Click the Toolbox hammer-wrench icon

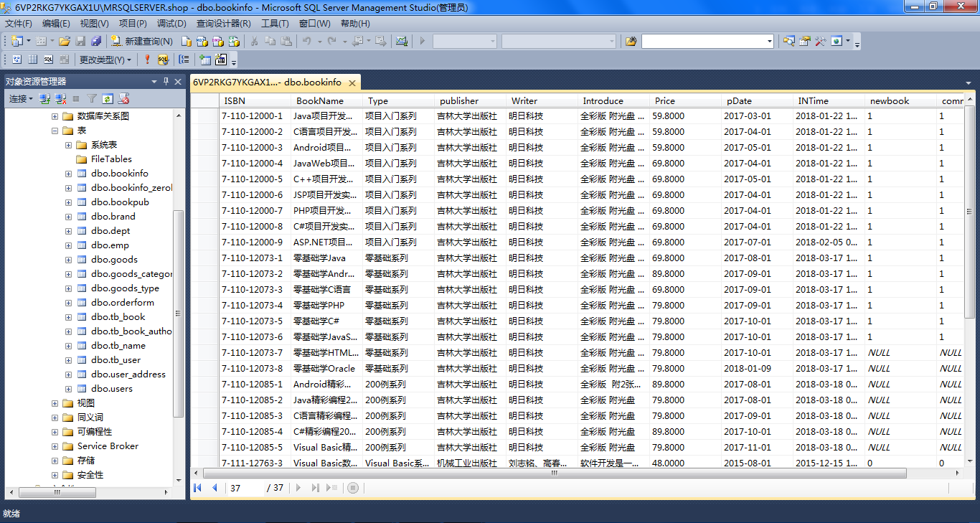(x=820, y=42)
